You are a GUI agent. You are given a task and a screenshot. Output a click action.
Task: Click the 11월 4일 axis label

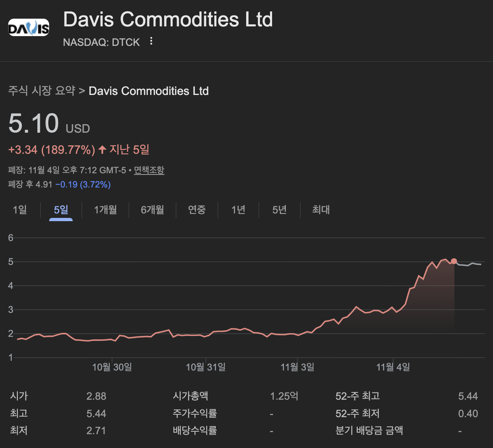click(x=393, y=367)
